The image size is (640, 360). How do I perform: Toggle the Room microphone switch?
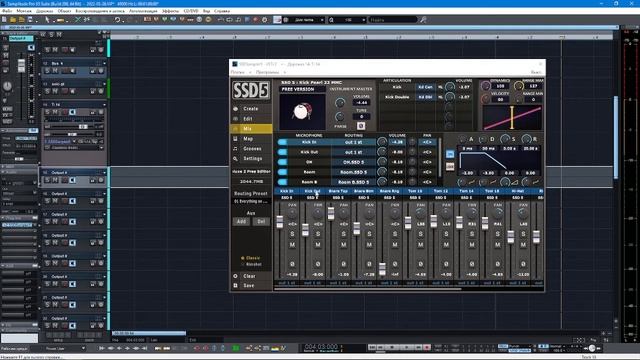[282, 172]
